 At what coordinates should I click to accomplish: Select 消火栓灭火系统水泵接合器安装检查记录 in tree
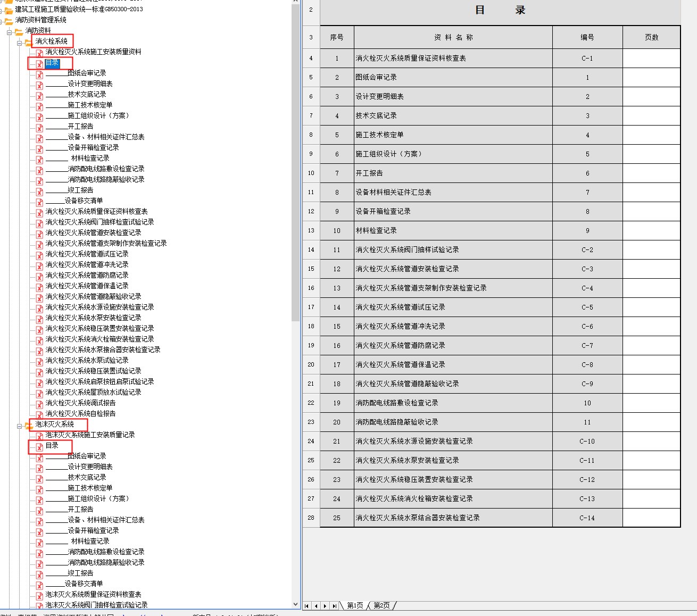(103, 350)
